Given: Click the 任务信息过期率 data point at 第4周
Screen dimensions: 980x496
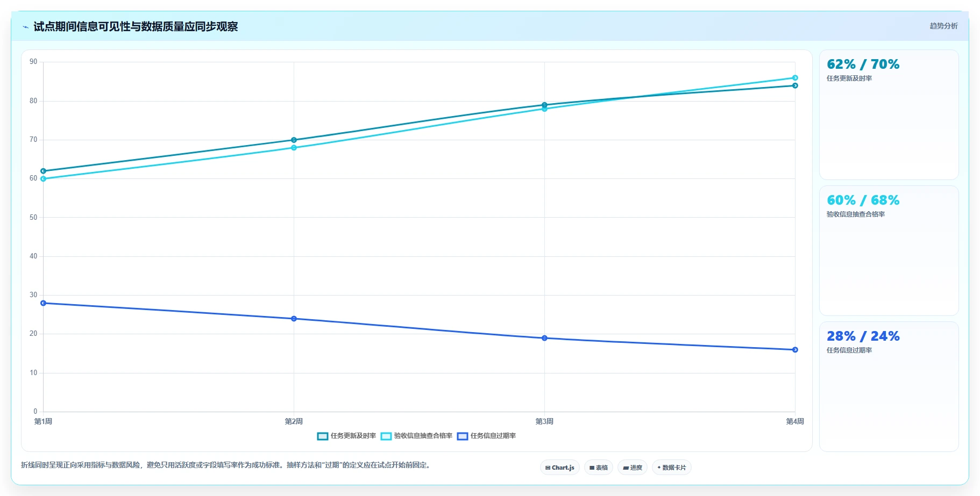Looking at the screenshot, I should coord(795,350).
